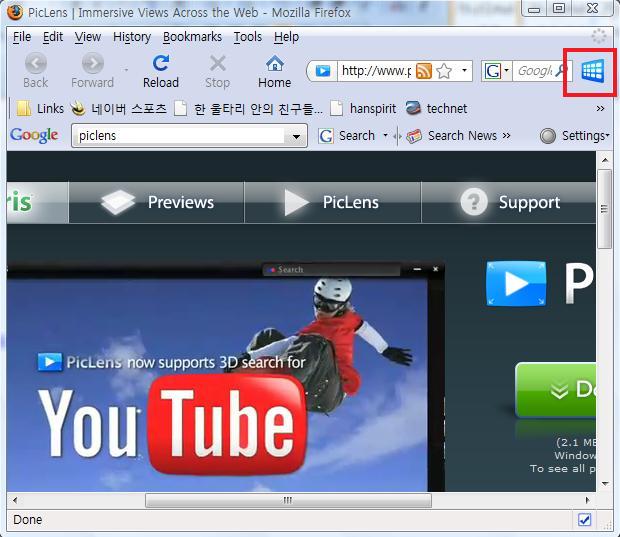Viewport: 620px width, 537px height.
Task: Open the address bar history dropdown arrow
Action: [464, 71]
